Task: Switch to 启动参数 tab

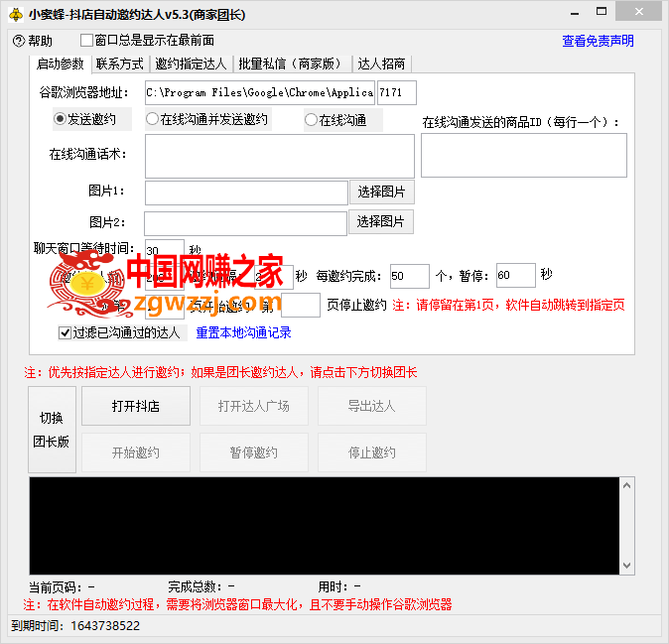Action: pyautogui.click(x=60, y=64)
